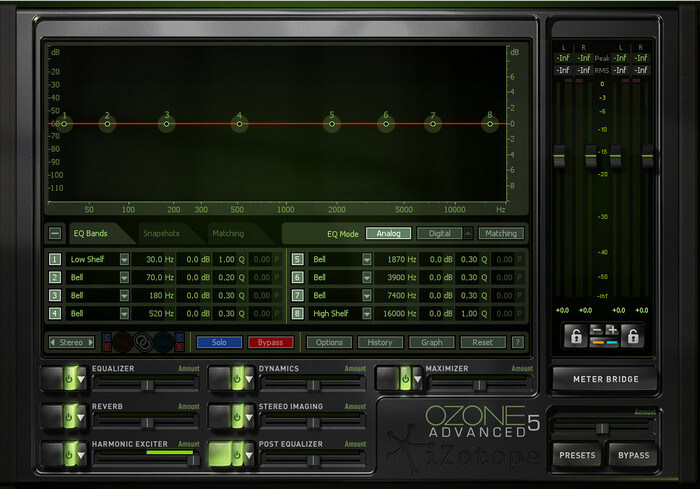Click band 3 frequency field 180 Hz

(x=155, y=296)
